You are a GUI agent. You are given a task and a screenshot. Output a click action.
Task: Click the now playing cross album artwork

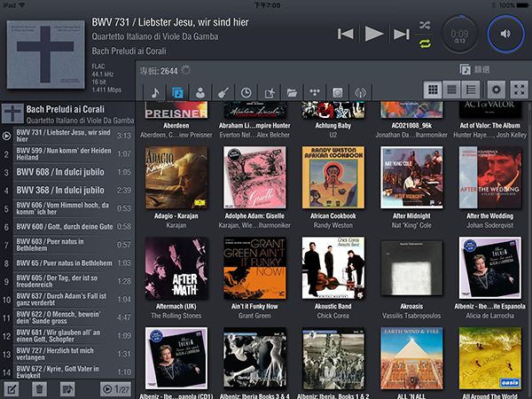[x=46, y=54]
